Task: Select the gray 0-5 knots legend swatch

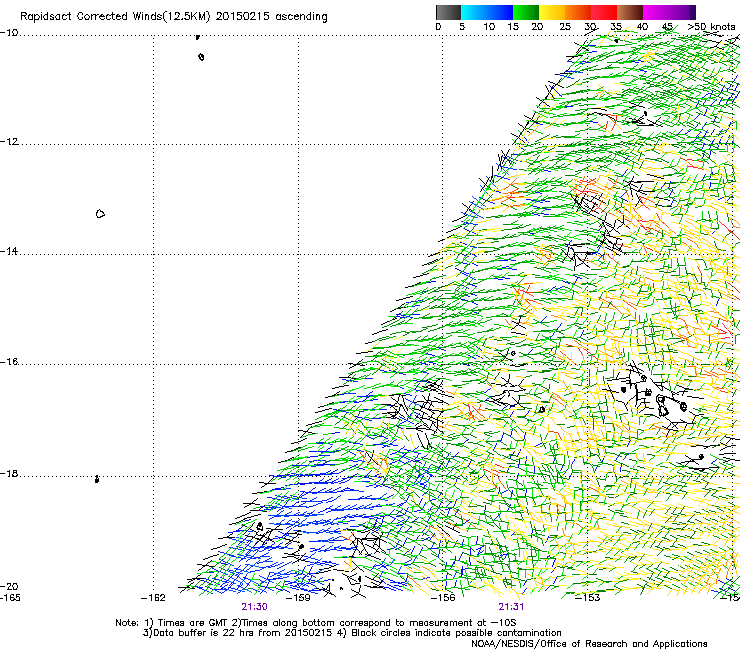Action: click(448, 12)
